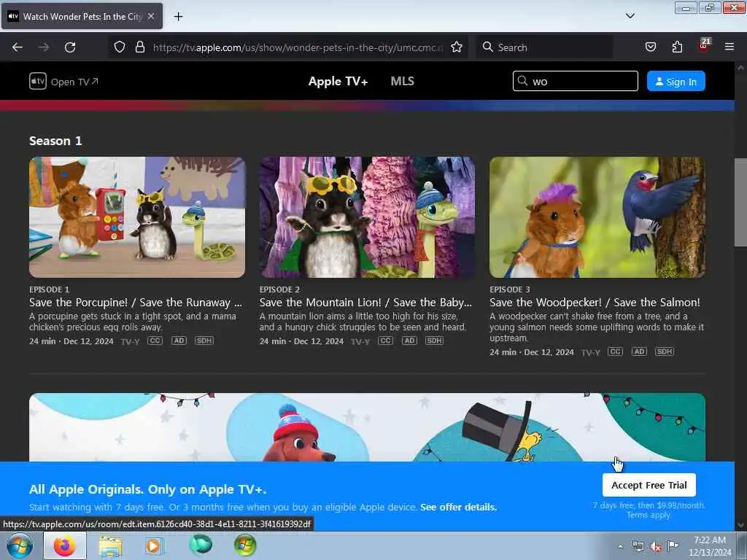
Task: Expand the list all tabs chevron
Action: 630,16
